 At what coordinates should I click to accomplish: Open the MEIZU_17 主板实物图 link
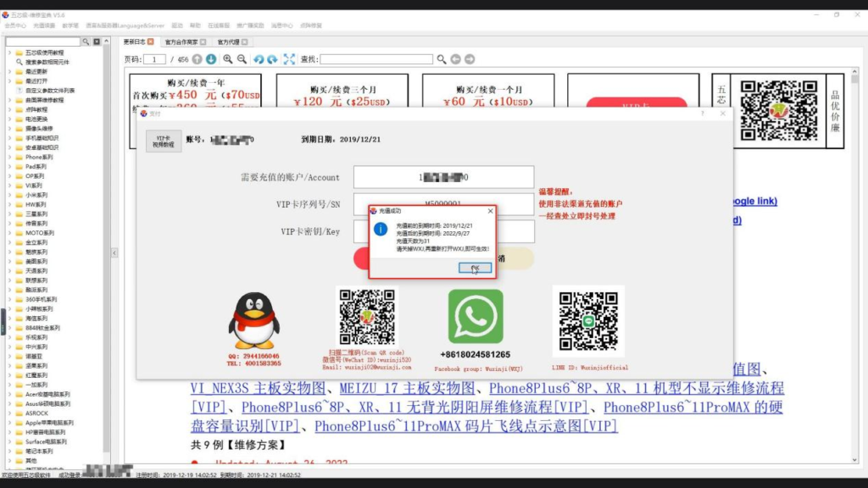click(x=407, y=388)
